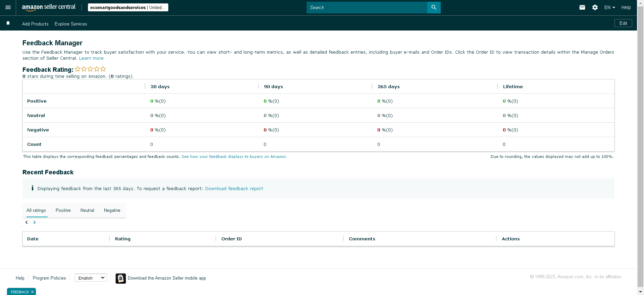The width and height of the screenshot is (644, 295).
Task: Switch to the Positive tab
Action: pos(63,211)
